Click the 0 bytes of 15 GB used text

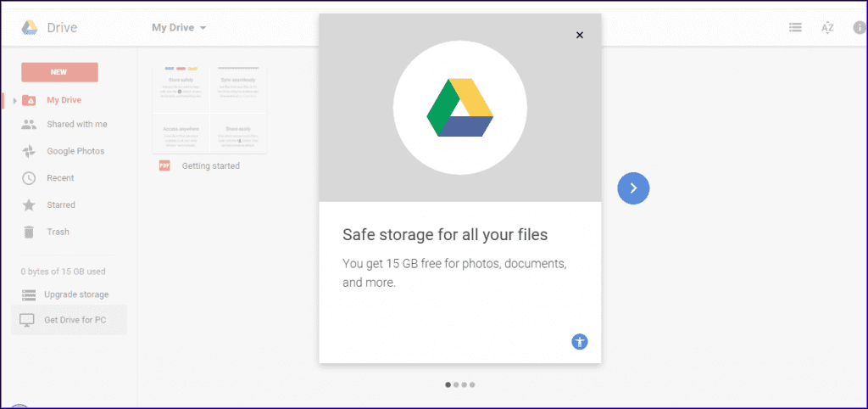(63, 272)
